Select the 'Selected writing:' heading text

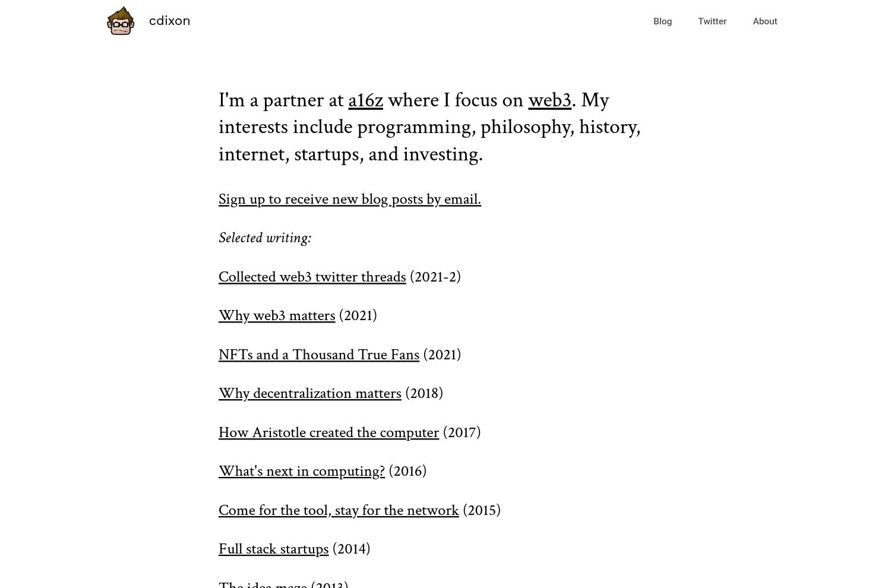265,238
